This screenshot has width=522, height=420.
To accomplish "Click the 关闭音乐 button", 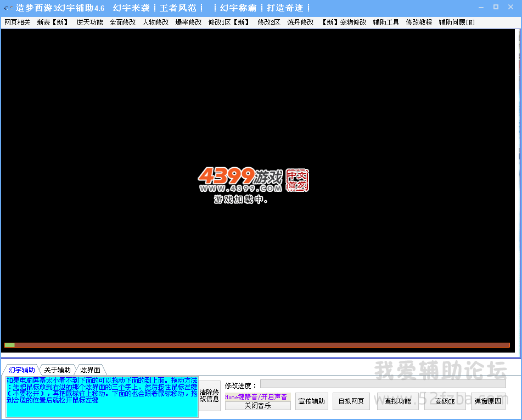I will tap(257, 406).
